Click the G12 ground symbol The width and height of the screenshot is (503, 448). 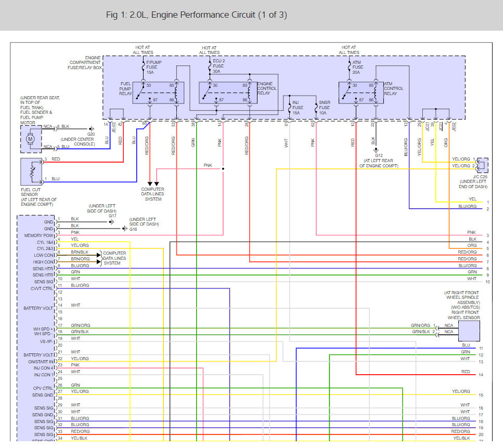coord(376,150)
